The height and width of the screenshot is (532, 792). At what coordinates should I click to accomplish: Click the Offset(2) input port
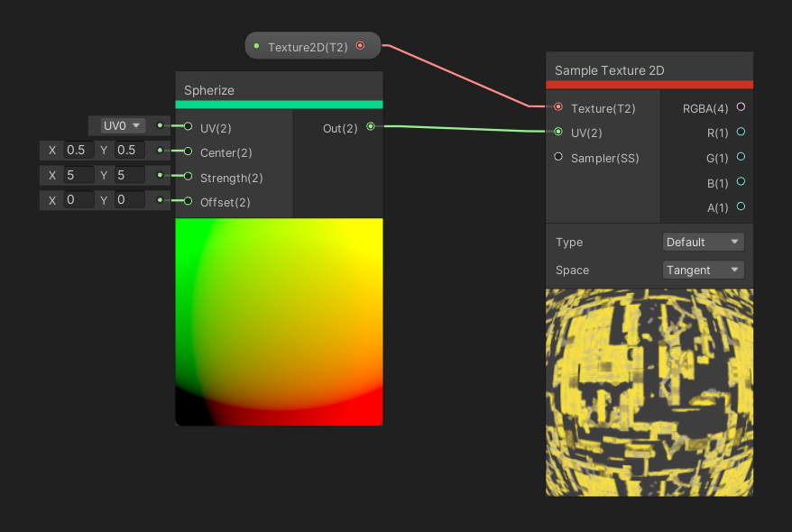pos(189,201)
